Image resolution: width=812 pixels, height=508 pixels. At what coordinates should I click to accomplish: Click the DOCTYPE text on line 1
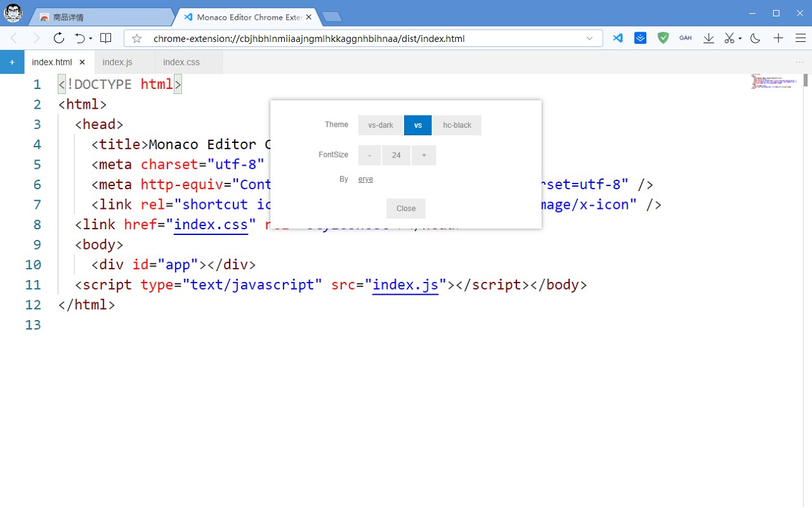pos(103,84)
